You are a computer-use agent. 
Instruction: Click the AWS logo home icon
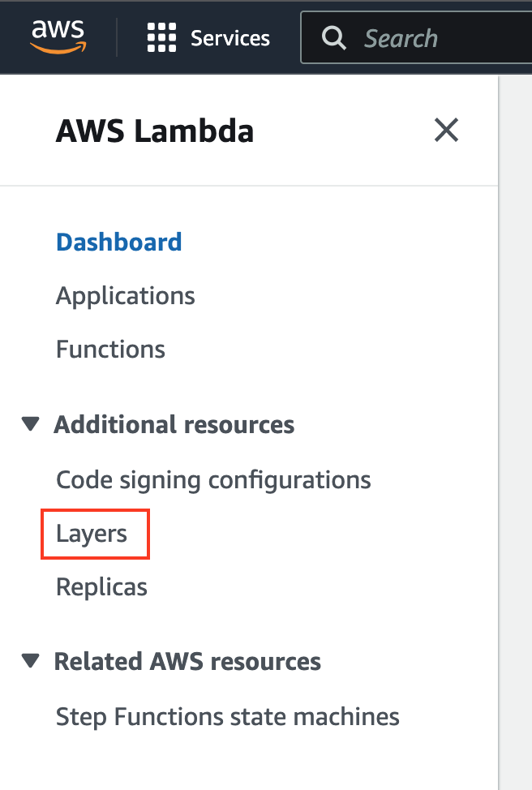(58, 37)
